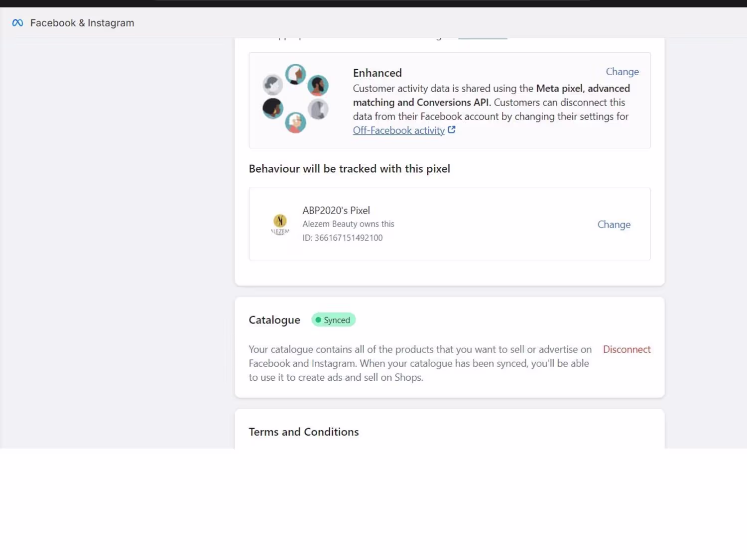This screenshot has height=560, width=747.
Task: Click the Enhanced data sharing illustration
Action: point(295,99)
